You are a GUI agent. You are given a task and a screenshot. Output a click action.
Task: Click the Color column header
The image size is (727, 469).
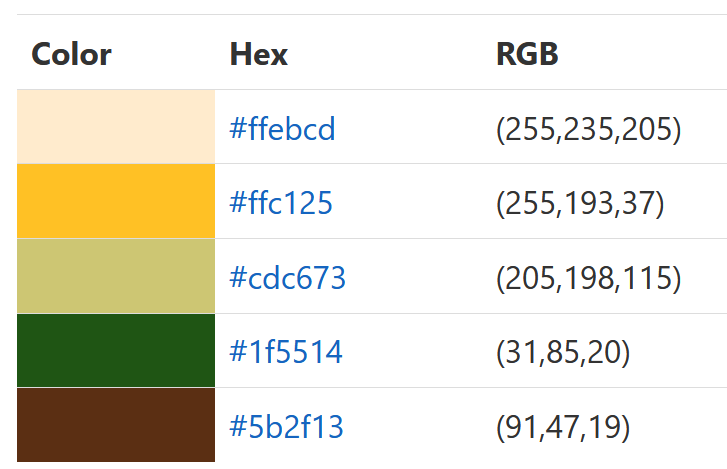point(71,54)
